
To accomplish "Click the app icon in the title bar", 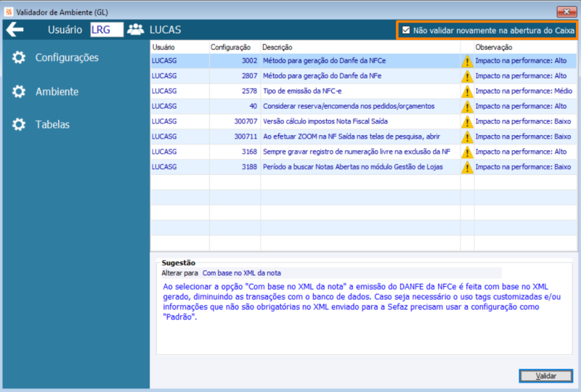I will (x=9, y=12).
